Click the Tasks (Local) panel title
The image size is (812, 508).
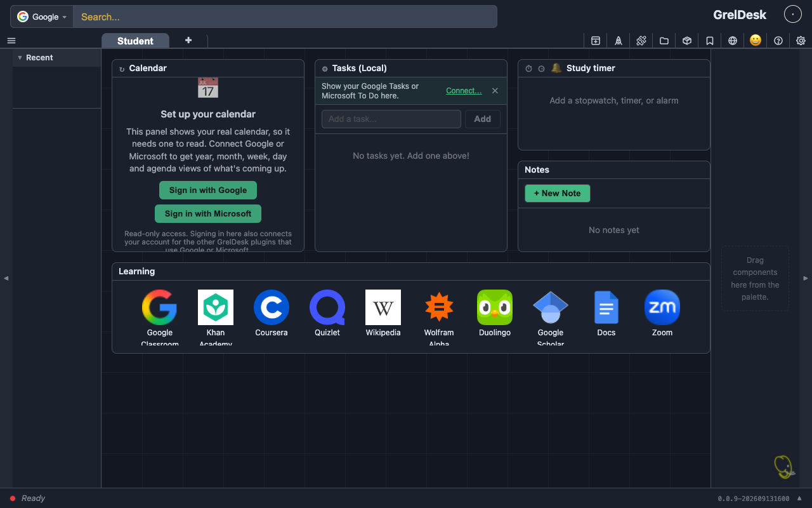click(x=360, y=68)
